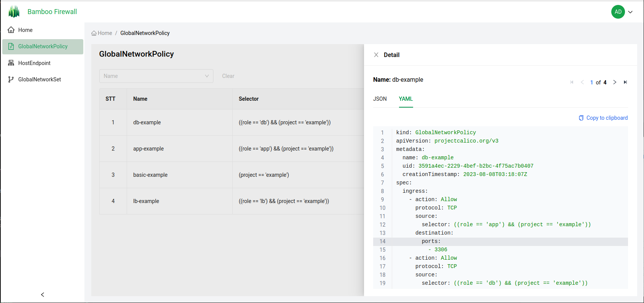The width and height of the screenshot is (644, 303).
Task: Open the Name filter dropdown
Action: 156,76
